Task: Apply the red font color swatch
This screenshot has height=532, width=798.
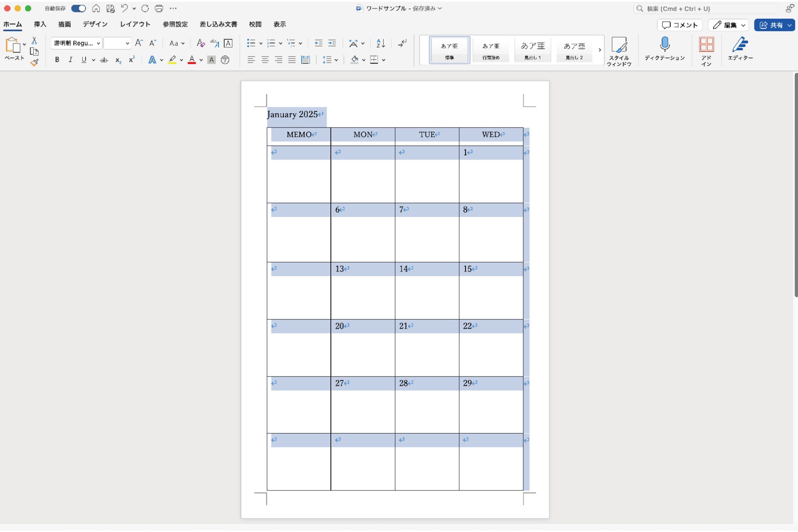Action: [192, 60]
